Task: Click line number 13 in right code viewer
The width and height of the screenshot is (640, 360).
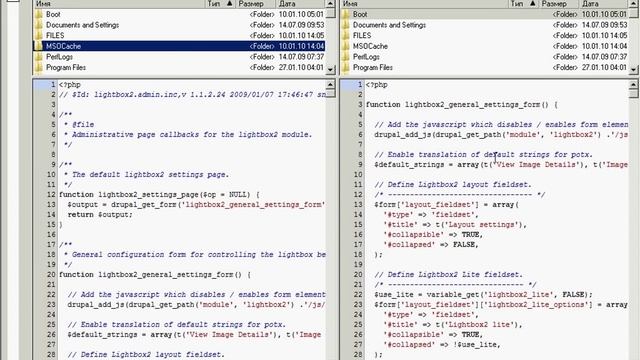Action: pyautogui.click(x=358, y=205)
